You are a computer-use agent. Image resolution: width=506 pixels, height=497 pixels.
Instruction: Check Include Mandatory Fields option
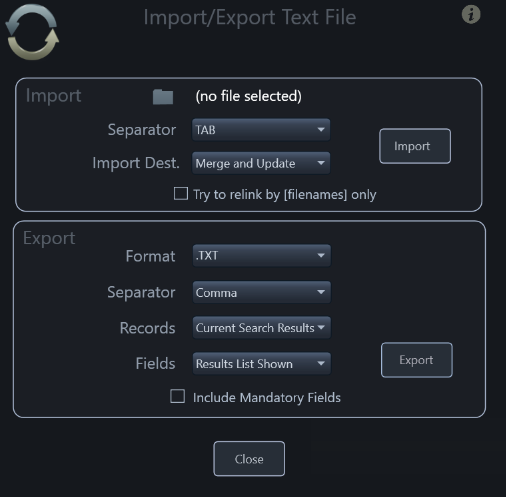[x=177, y=396]
